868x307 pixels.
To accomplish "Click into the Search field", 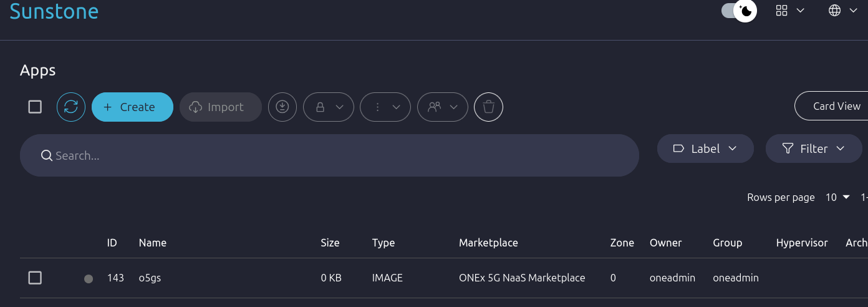I will click(x=329, y=155).
